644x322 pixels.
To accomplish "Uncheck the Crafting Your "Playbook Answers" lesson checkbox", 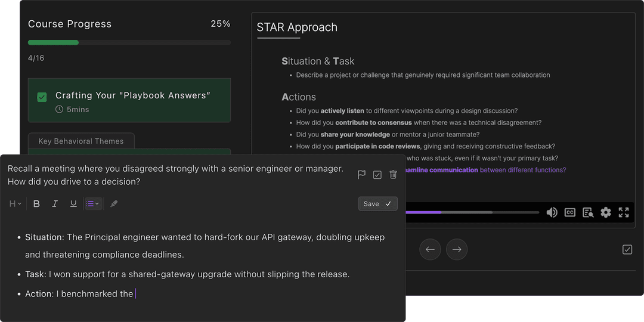I will (x=42, y=97).
